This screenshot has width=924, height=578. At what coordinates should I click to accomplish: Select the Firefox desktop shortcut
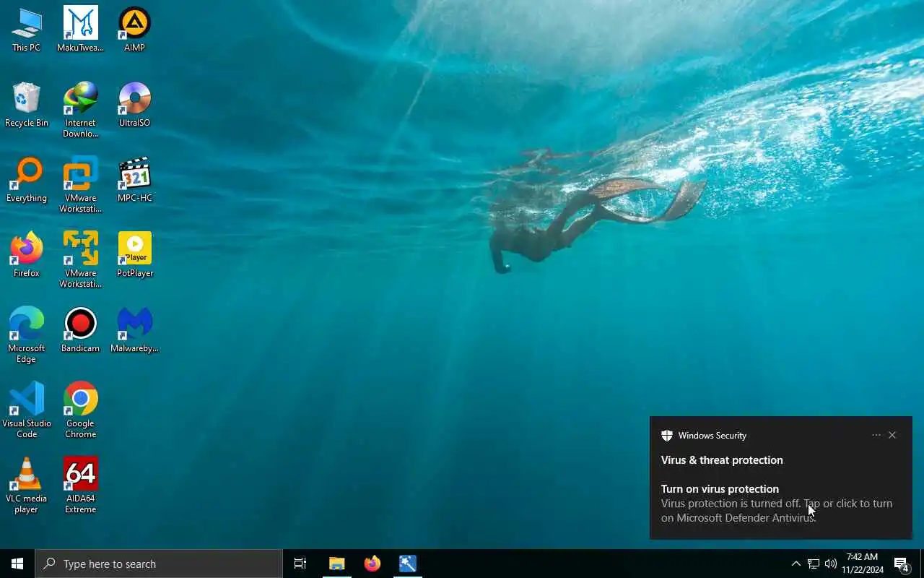click(x=27, y=255)
